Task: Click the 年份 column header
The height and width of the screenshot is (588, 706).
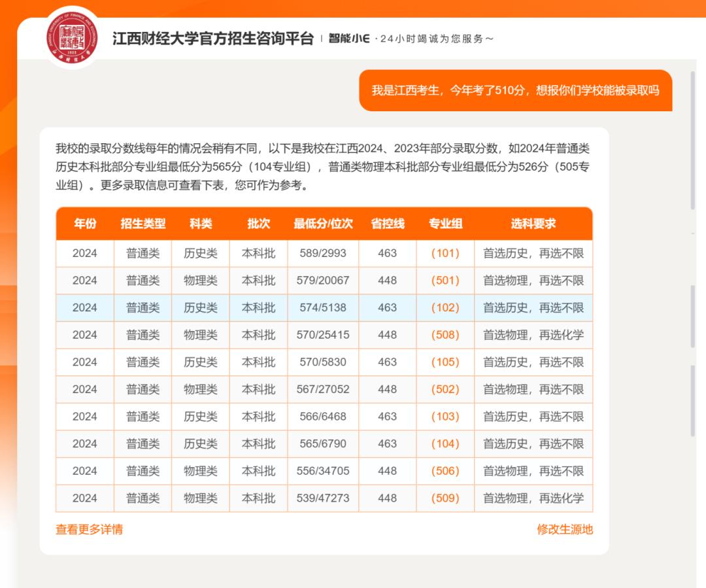Action: (x=85, y=224)
